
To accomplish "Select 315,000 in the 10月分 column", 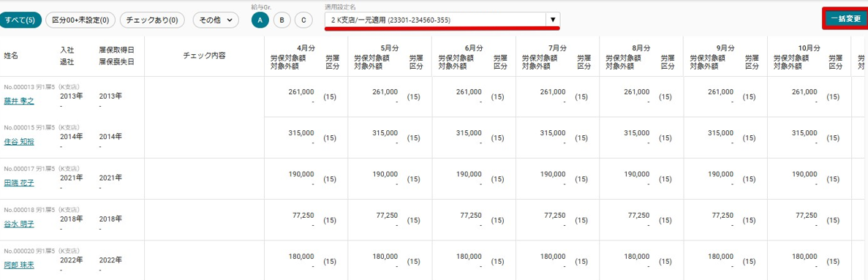I will [805, 133].
